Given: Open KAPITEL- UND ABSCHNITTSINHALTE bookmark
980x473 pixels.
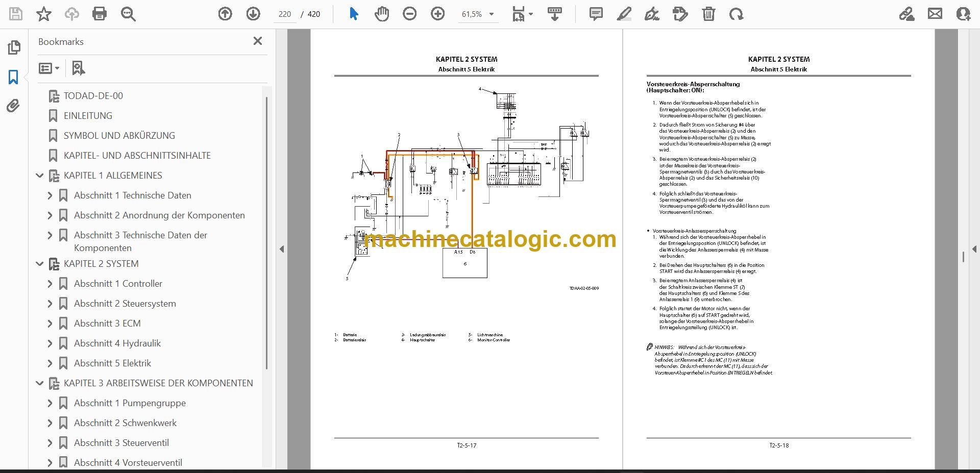Looking at the screenshot, I should pyautogui.click(x=137, y=156).
